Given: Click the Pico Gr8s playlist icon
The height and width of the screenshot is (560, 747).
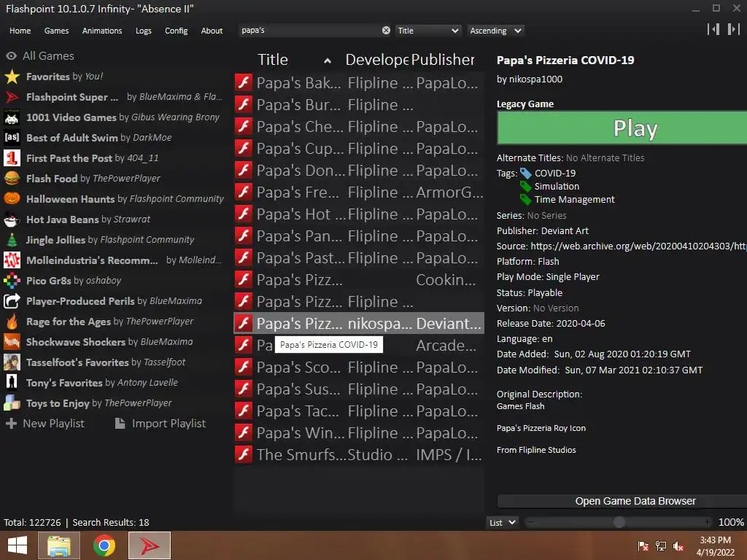Looking at the screenshot, I should (12, 281).
